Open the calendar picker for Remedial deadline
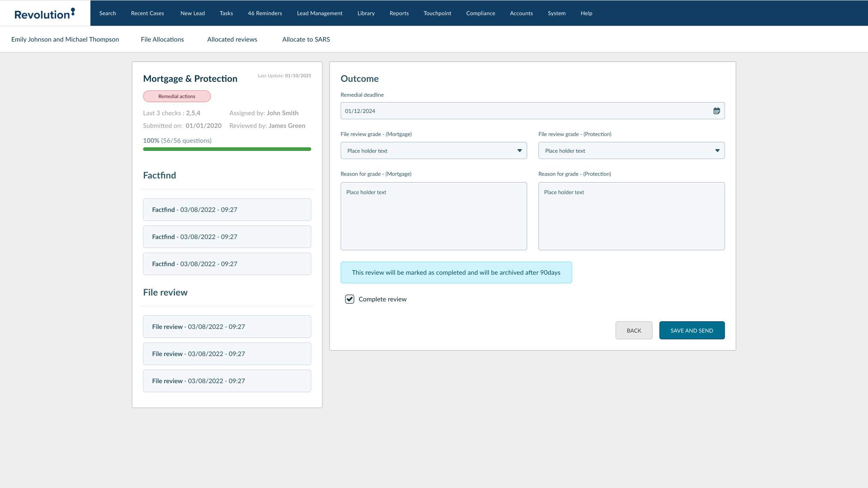 pyautogui.click(x=716, y=110)
